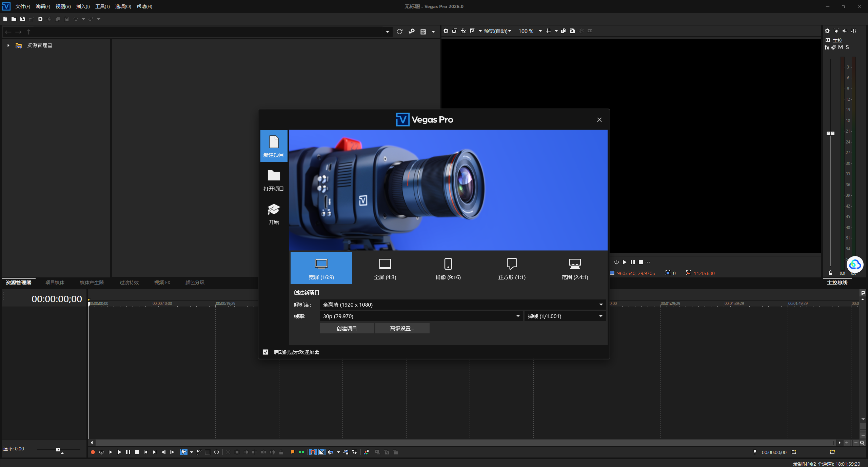Open the 文件(F) menu

click(x=23, y=6)
